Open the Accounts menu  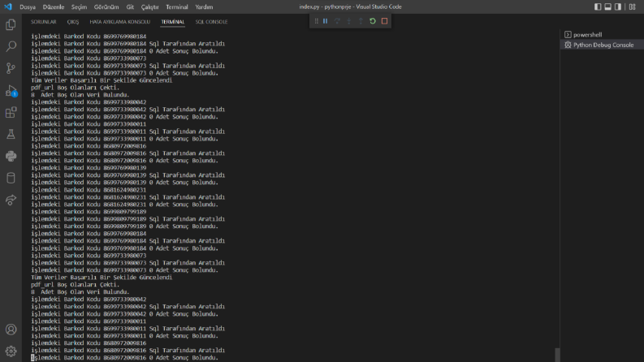point(11,330)
